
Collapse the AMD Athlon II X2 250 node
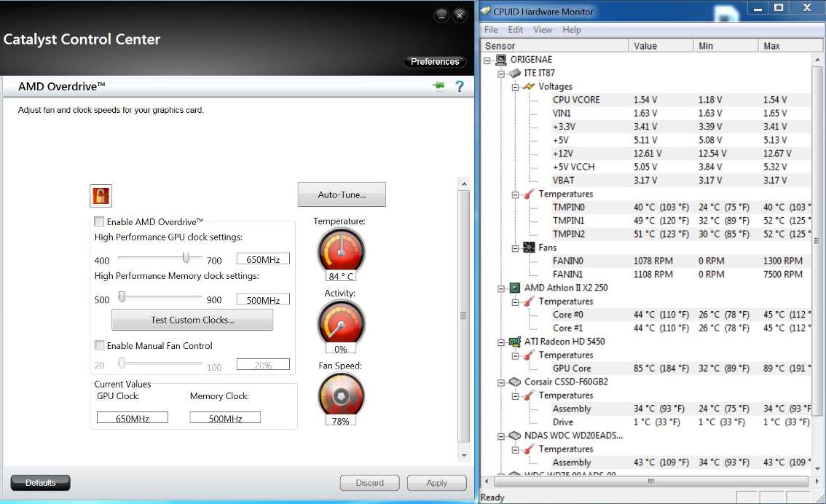point(501,288)
